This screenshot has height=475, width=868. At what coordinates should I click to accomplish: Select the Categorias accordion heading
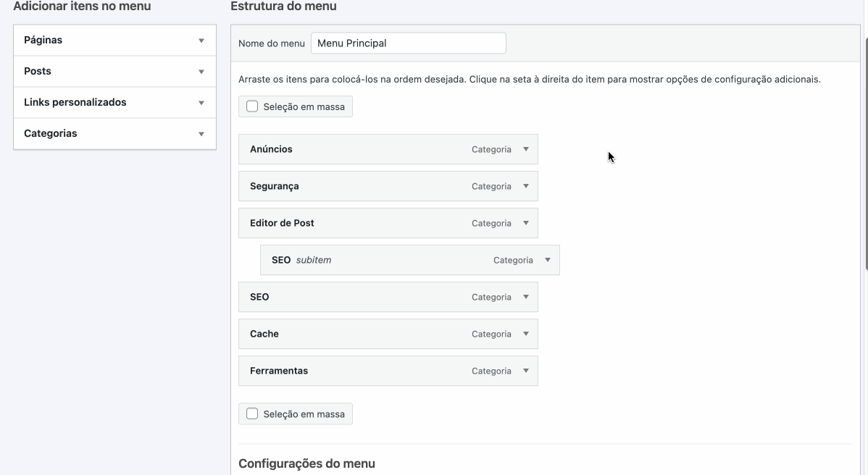114,134
